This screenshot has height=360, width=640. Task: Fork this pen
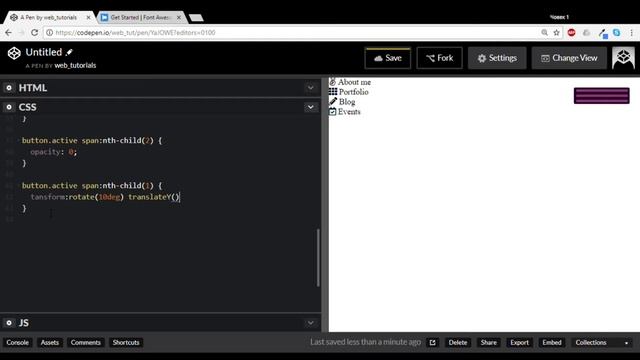440,58
